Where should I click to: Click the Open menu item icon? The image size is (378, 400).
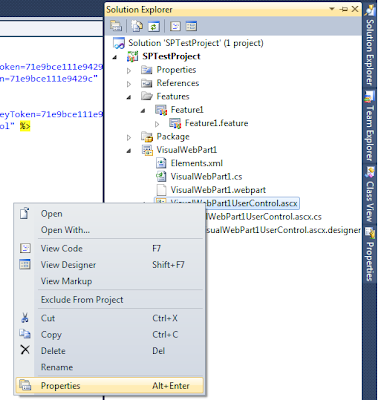25,213
